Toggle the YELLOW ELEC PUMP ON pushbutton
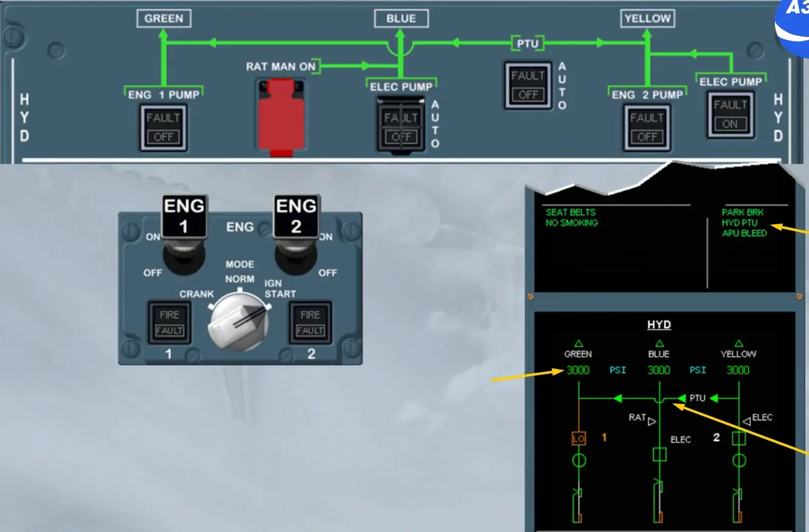The width and height of the screenshot is (809, 532). [730, 114]
